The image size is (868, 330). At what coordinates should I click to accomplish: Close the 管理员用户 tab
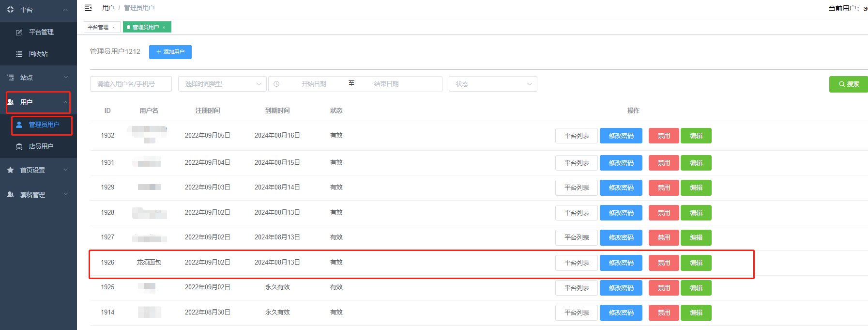point(164,28)
